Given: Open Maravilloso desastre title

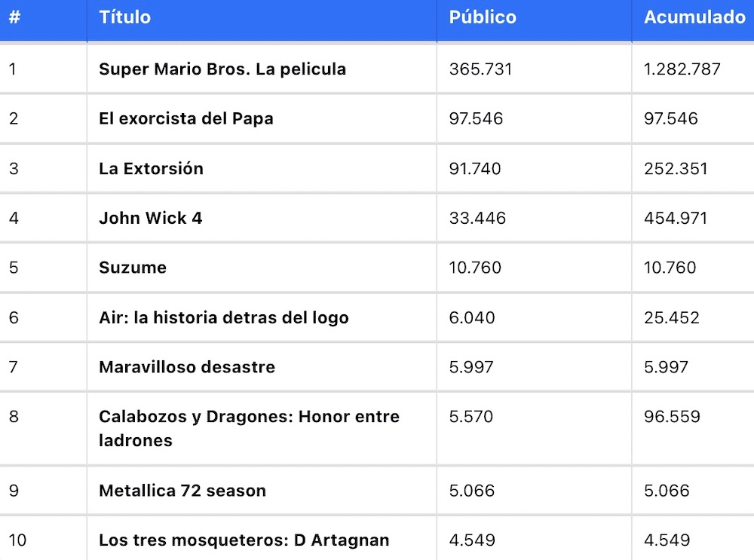Looking at the screenshot, I should pyautogui.click(x=187, y=367).
